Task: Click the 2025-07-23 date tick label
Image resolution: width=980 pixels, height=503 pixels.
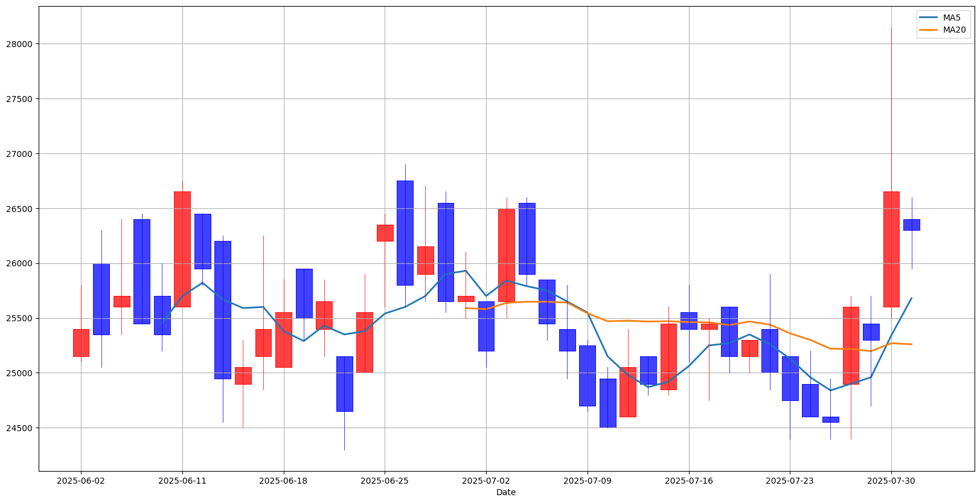Action: 790,481
